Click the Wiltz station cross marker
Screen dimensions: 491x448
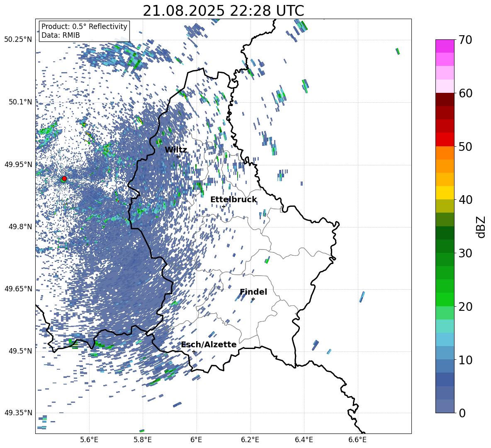click(x=178, y=157)
